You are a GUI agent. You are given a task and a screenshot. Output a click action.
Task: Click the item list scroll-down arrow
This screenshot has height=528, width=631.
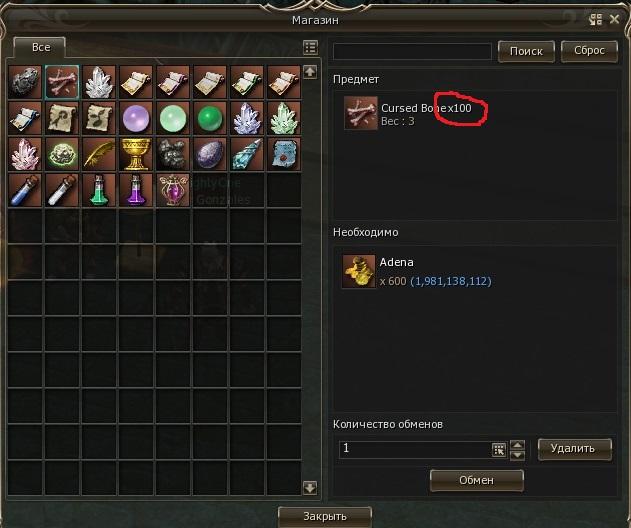tap(310, 488)
